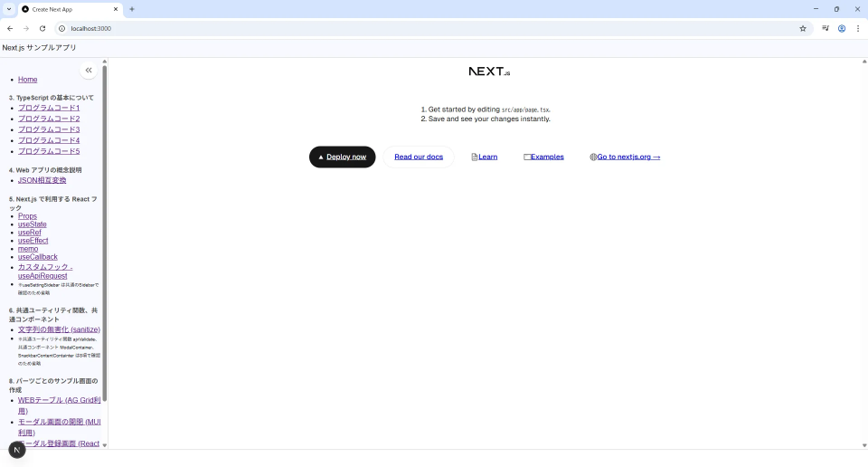The height and width of the screenshot is (467, 868).
Task: Select the Create Next App tab
Action: pyautogui.click(x=71, y=9)
